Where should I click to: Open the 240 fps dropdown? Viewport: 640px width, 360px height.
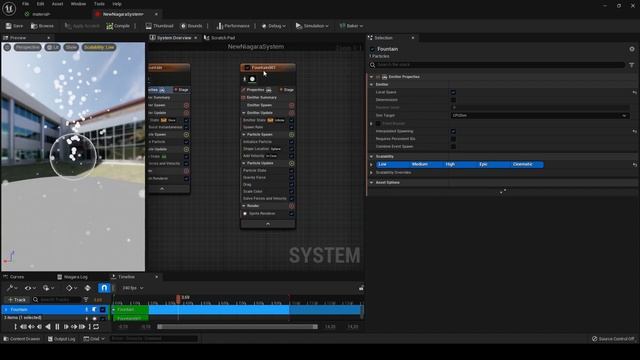(133, 288)
